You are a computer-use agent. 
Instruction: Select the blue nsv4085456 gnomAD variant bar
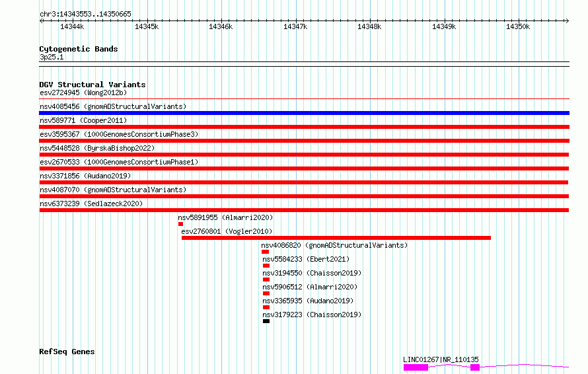tap(304, 113)
